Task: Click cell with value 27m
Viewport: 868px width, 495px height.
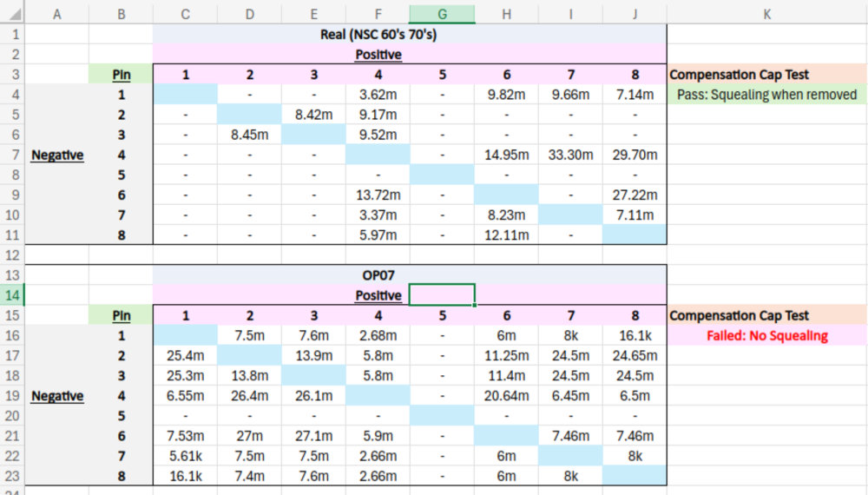Action: pos(250,436)
